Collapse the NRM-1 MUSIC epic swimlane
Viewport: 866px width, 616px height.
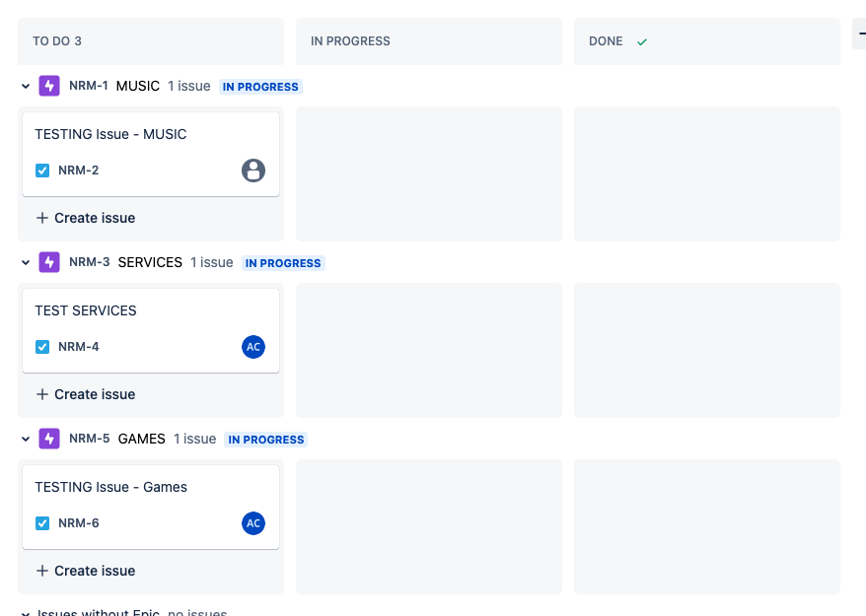[x=26, y=86]
